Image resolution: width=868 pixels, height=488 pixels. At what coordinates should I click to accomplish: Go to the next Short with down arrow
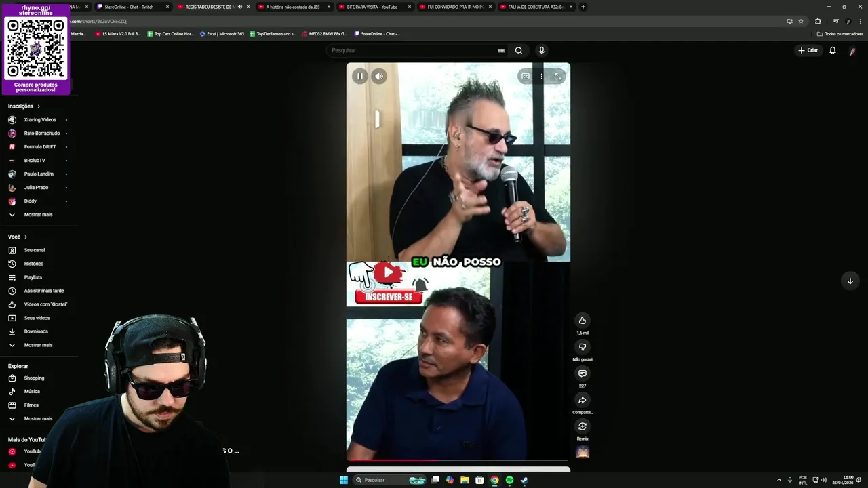850,281
